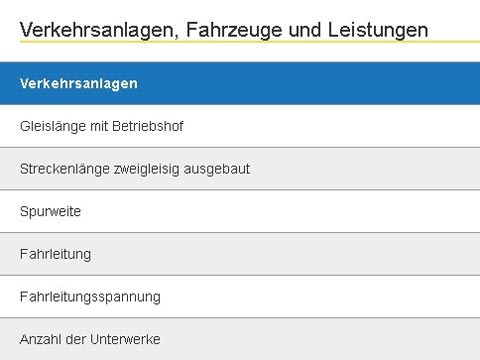Screen dimensions: 480x360
Task: Choose the Spurweite table row
Action: pyautogui.click(x=240, y=211)
